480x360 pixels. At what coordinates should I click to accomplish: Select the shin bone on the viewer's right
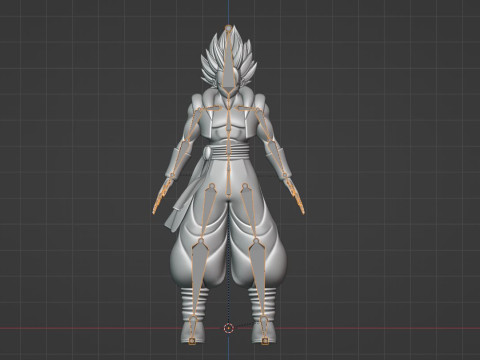259,278
